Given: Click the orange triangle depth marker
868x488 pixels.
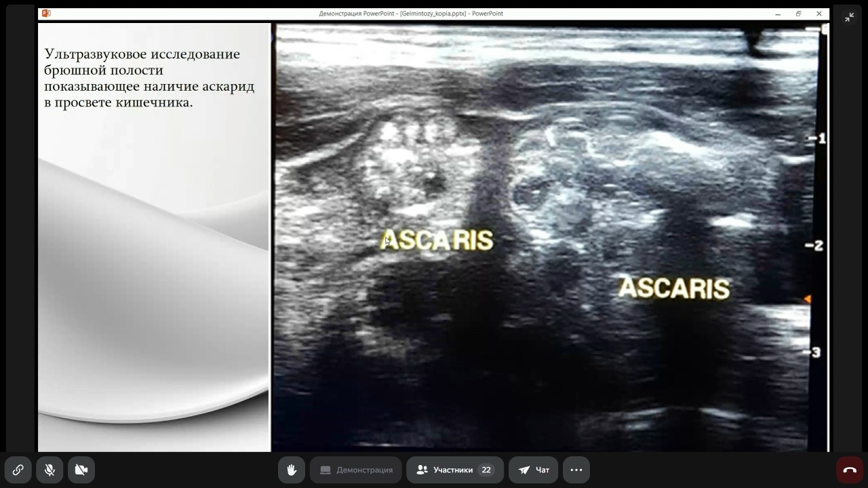Looking at the screenshot, I should point(807,299).
